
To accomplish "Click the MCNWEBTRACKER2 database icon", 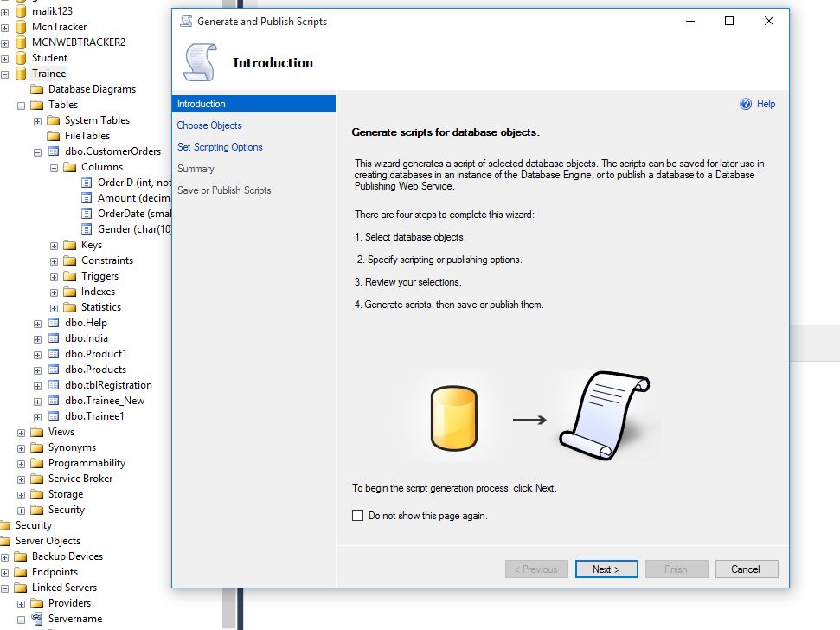I will click(x=21, y=42).
